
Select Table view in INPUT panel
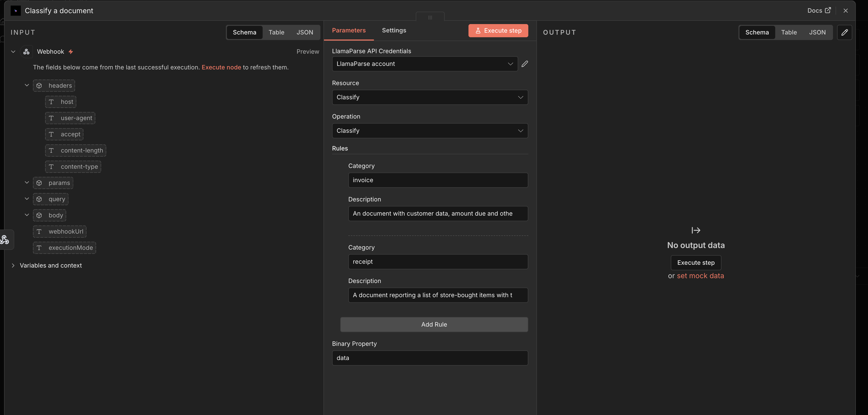(276, 32)
